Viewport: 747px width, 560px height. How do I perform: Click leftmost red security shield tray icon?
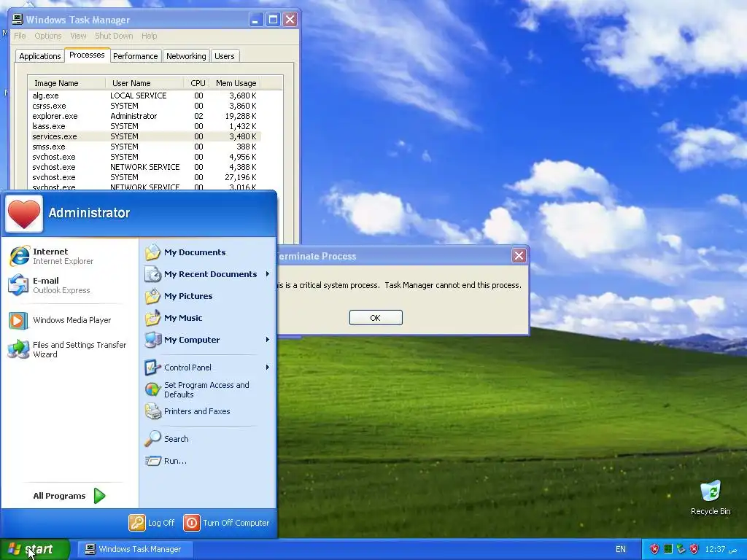654,550
